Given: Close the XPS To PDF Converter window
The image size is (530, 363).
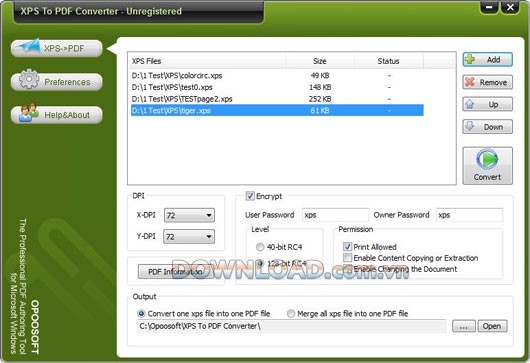Looking at the screenshot, I should (510, 7).
